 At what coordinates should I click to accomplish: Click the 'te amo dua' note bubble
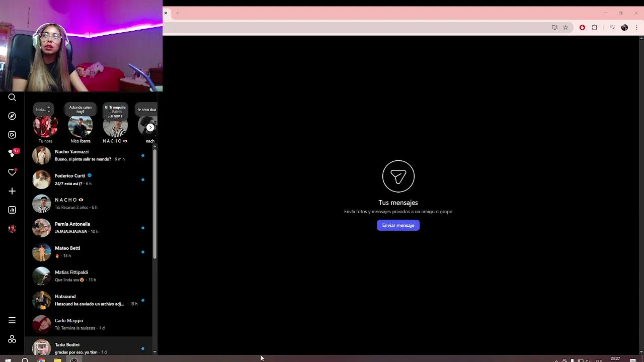tap(146, 110)
